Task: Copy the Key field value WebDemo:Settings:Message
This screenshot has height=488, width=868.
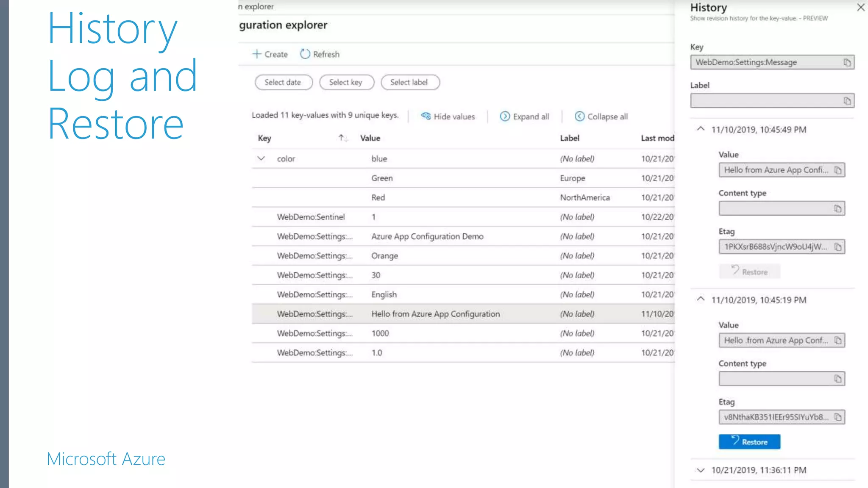Action: (847, 63)
